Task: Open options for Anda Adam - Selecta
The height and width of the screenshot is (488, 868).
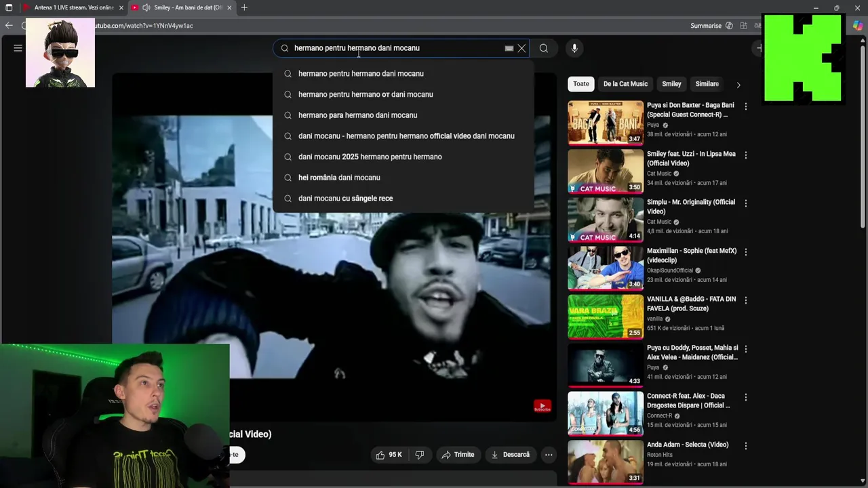Action: coord(746,446)
